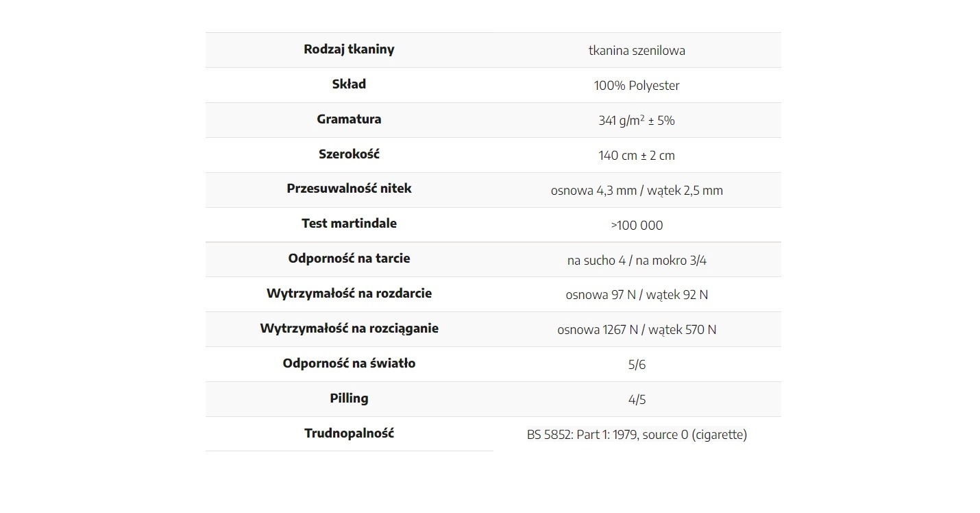The height and width of the screenshot is (513, 980).
Task: Click the 'Skład' label cell
Action: (349, 84)
